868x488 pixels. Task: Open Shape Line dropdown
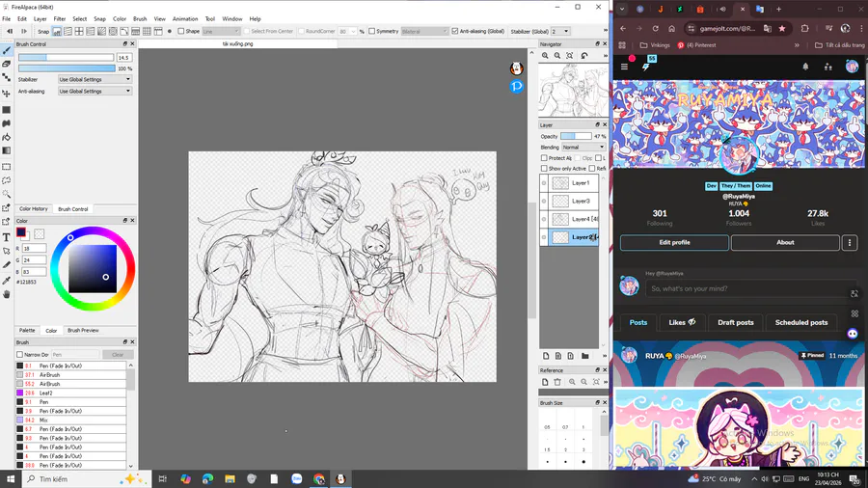click(x=221, y=32)
